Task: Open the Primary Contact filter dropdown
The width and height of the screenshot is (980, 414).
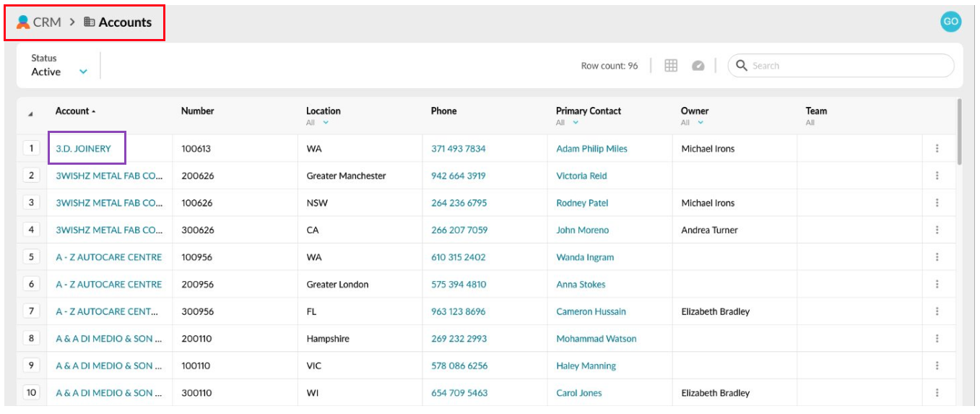Action: [576, 123]
